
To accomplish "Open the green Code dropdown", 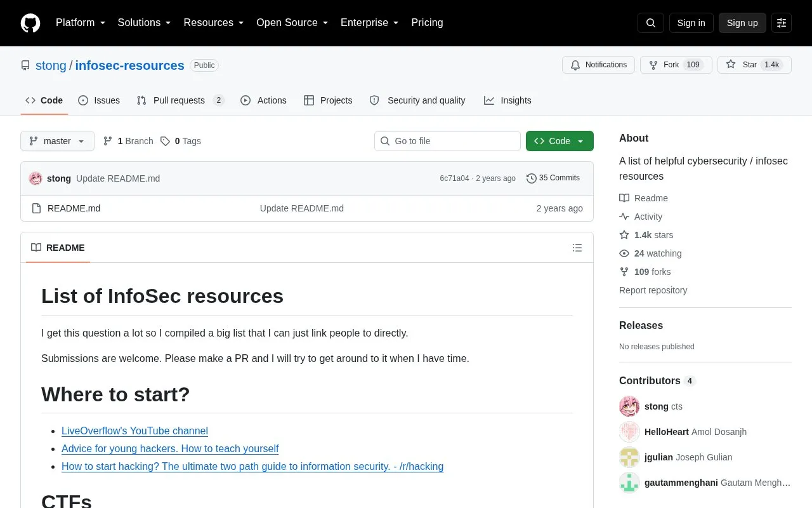I will pos(560,141).
